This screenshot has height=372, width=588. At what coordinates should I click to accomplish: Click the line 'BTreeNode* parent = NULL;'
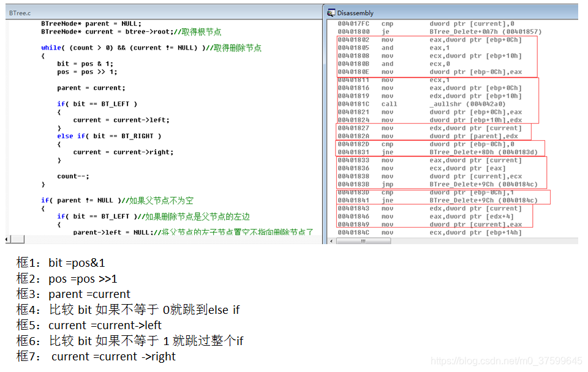pos(91,24)
